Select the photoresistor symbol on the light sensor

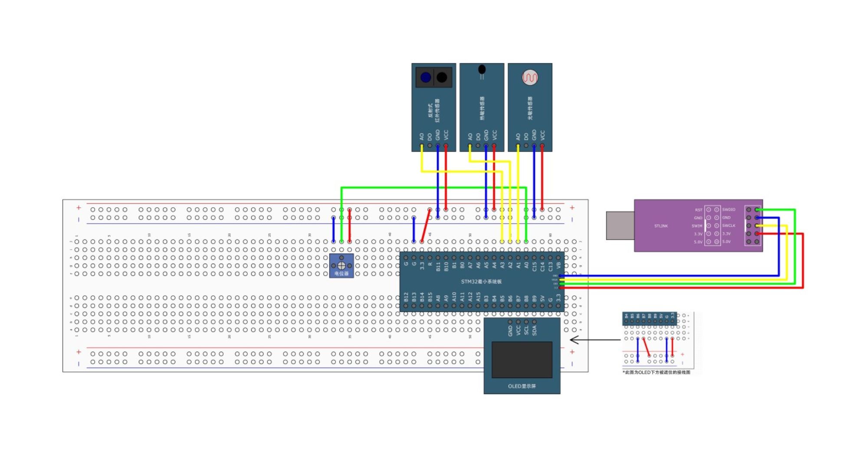(x=530, y=77)
